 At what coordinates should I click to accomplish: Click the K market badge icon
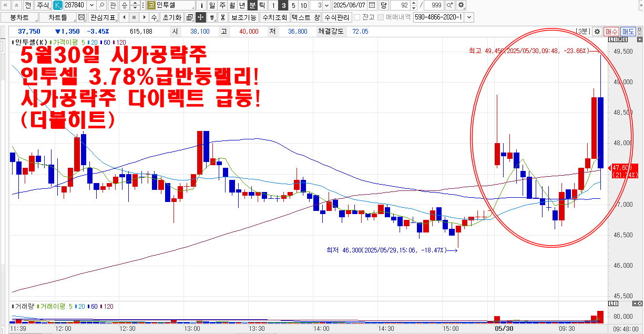pyautogui.click(x=57, y=5)
